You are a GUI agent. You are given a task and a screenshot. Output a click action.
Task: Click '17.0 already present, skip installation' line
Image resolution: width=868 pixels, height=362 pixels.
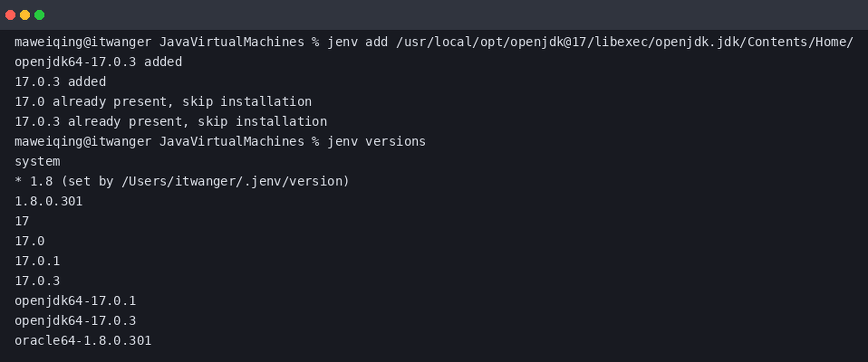(163, 102)
